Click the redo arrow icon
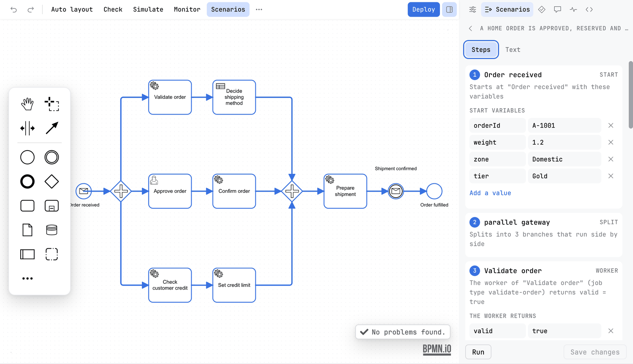Viewport: 633px width, 364px height. point(30,9)
